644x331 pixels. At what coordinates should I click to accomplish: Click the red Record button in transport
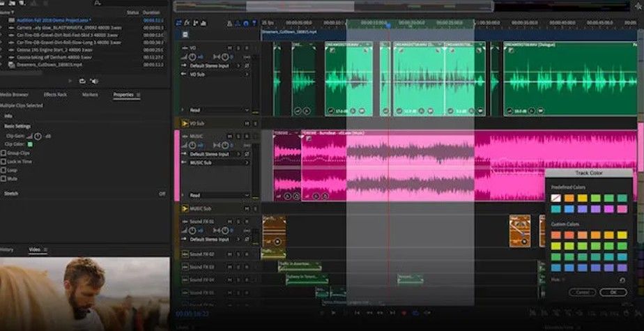tap(404, 313)
